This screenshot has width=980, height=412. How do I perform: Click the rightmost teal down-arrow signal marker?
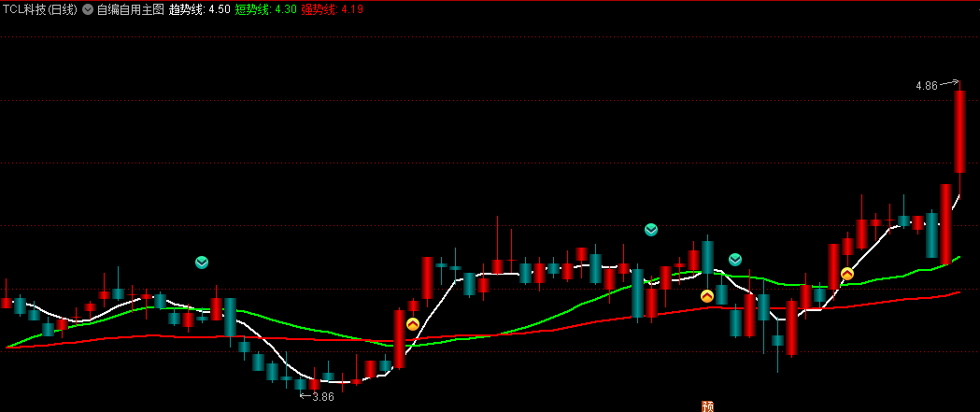[735, 259]
